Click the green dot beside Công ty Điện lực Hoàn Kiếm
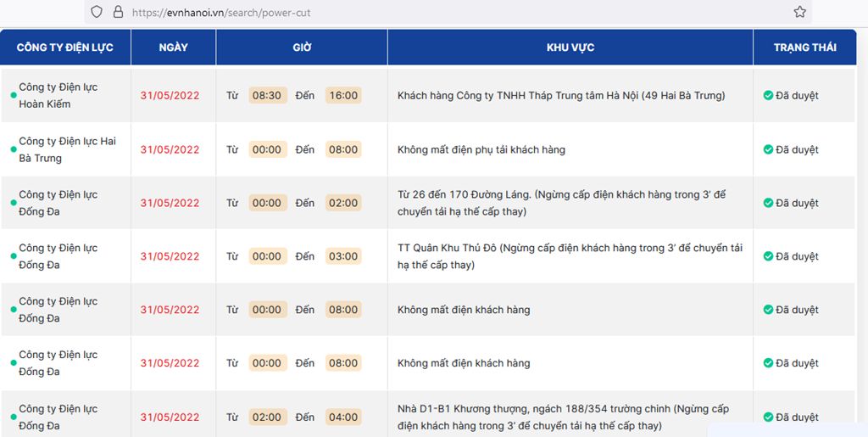Viewport: 868px width, 437px height. tap(14, 96)
